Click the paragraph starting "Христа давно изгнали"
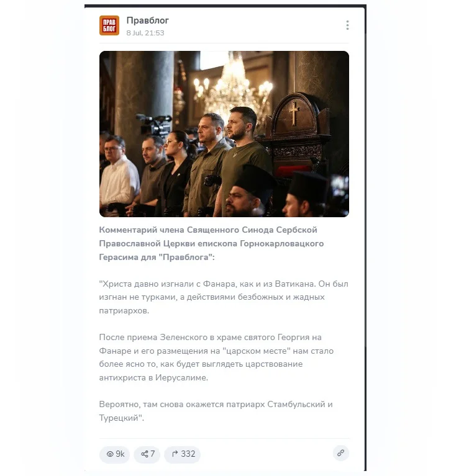Screen dimensions: 451x476 point(224,297)
